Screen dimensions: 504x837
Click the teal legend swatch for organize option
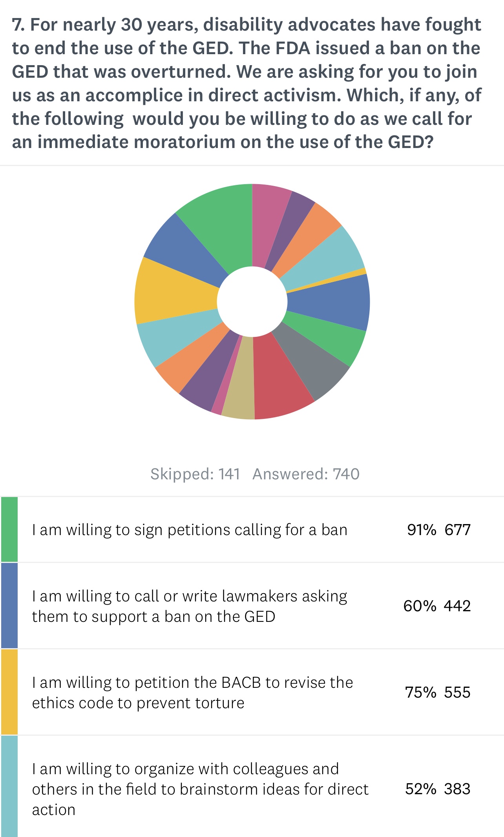point(9,786)
